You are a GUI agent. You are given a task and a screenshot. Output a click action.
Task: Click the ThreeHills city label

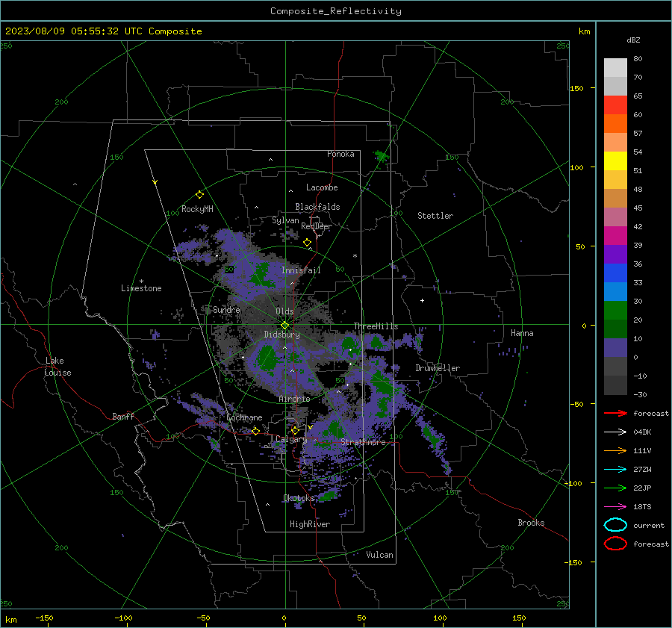[x=376, y=326]
